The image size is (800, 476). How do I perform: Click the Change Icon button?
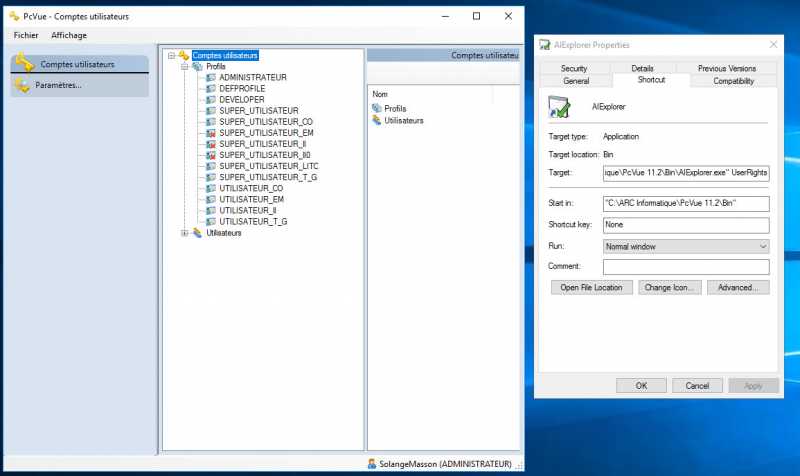tap(670, 288)
